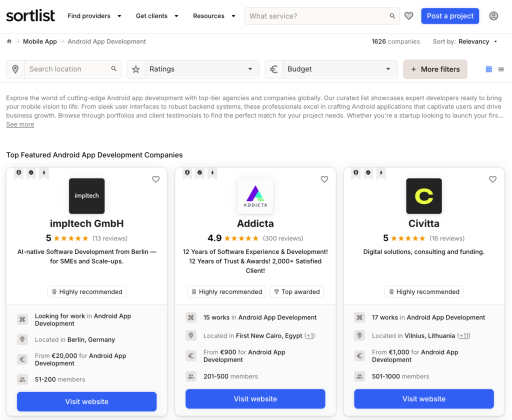
Task: Click Addicta Highly recommended badge
Action: 226,291
